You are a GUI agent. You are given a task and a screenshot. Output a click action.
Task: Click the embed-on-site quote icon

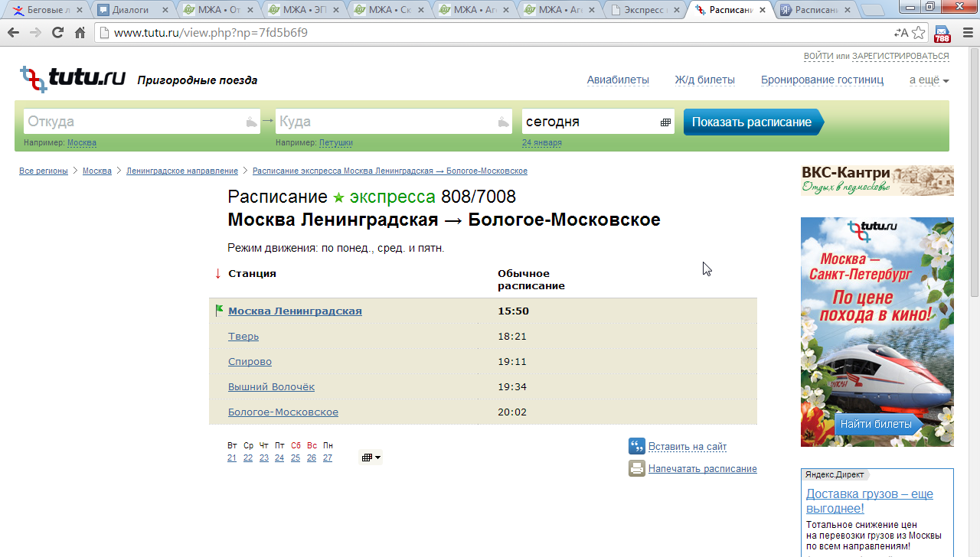pos(637,446)
